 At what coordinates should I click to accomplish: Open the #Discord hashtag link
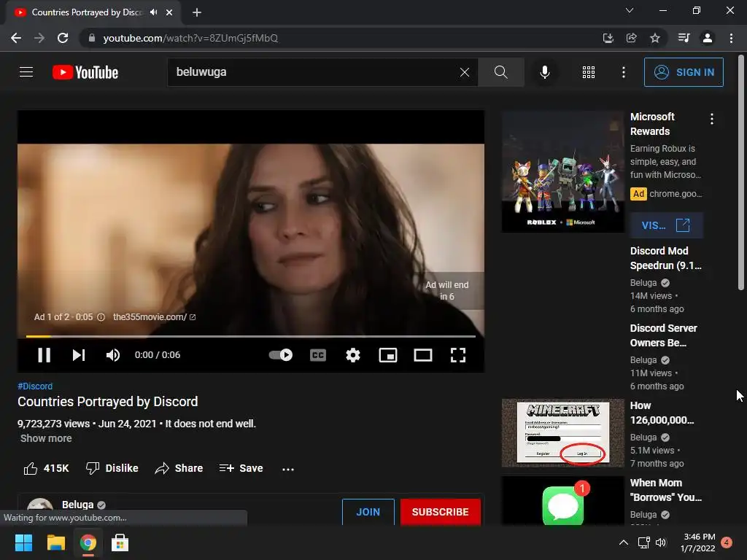pyautogui.click(x=35, y=386)
